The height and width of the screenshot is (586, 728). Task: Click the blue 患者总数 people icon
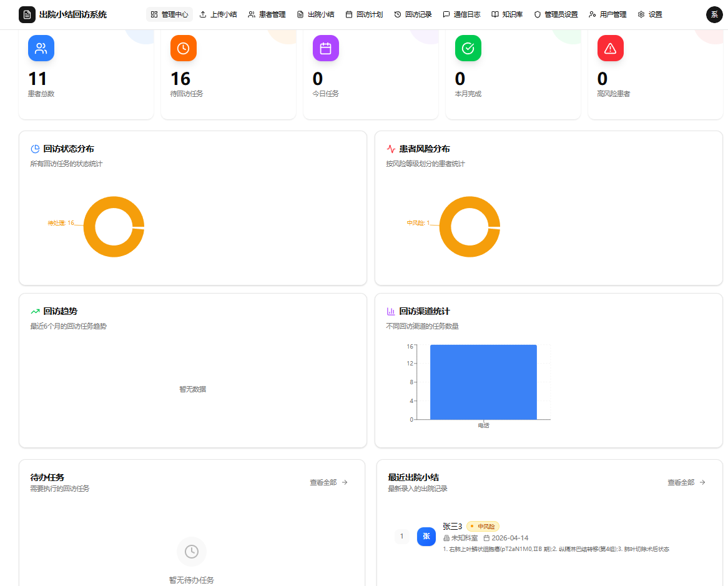[41, 48]
